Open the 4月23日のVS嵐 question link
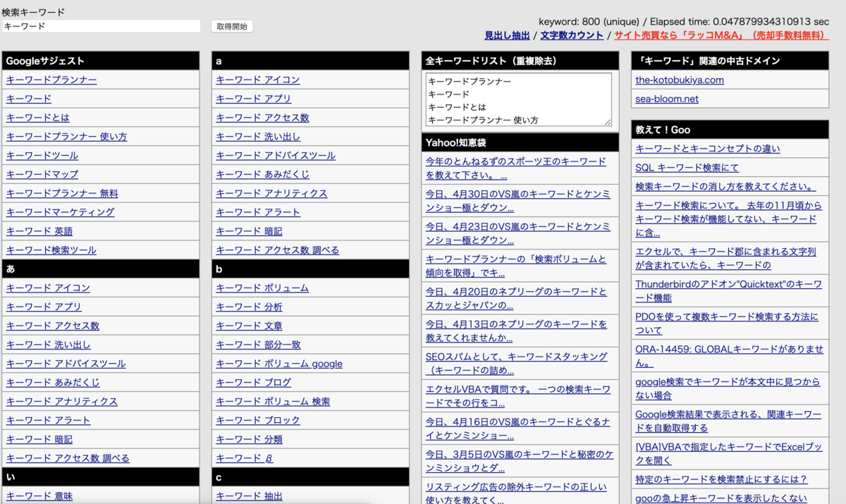 [x=518, y=233]
